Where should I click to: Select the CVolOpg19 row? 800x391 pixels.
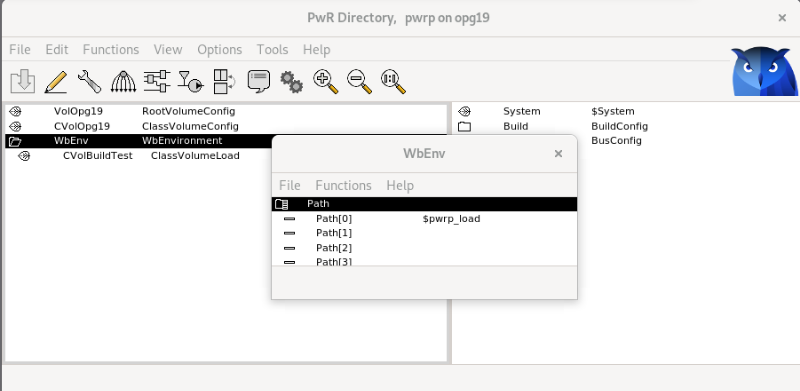coord(226,126)
